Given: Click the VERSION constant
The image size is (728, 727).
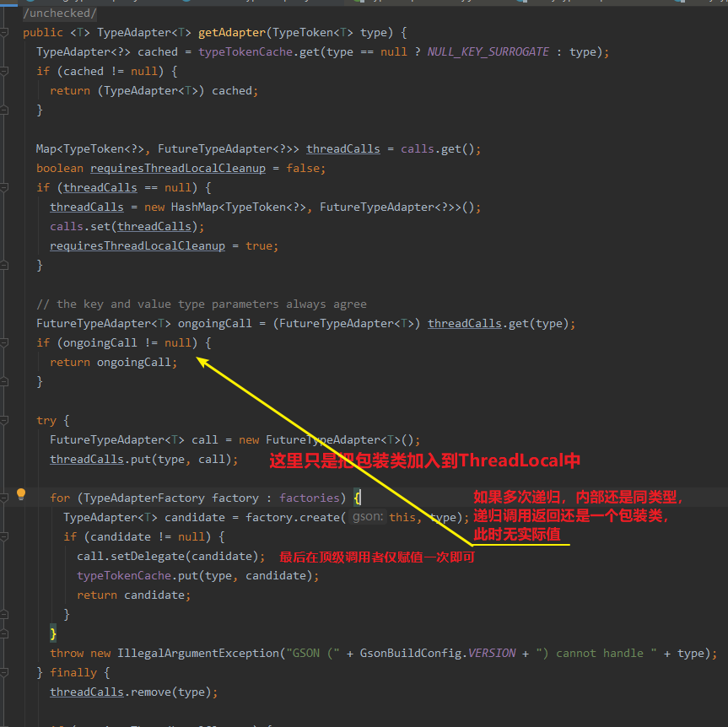Looking at the screenshot, I should click(492, 653).
